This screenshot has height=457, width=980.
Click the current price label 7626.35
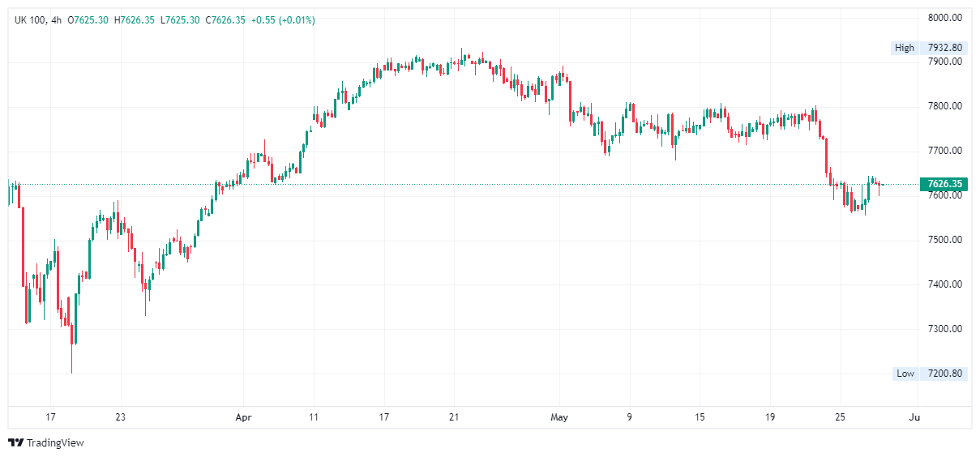point(944,184)
